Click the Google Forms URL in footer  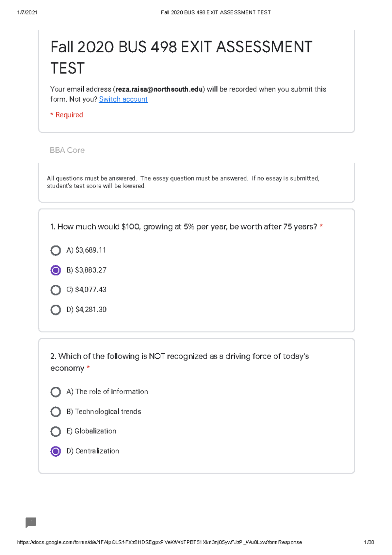click(159, 542)
